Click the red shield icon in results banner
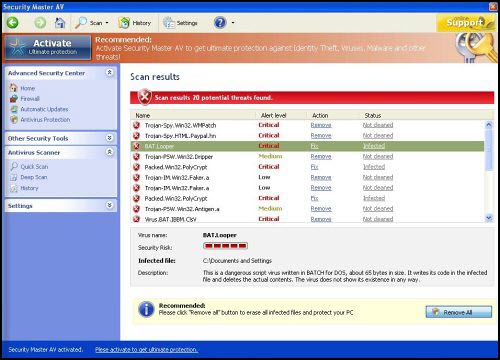The height and width of the screenshot is (360, 500). pos(145,97)
